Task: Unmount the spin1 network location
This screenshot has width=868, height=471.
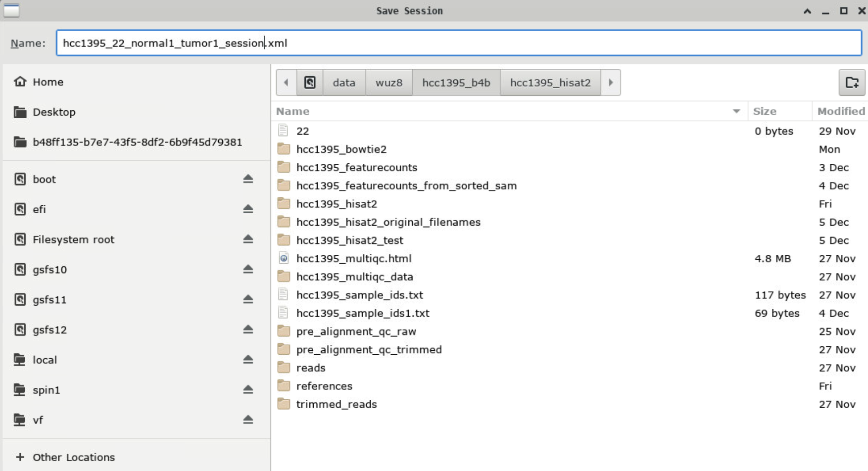Action: coord(248,390)
